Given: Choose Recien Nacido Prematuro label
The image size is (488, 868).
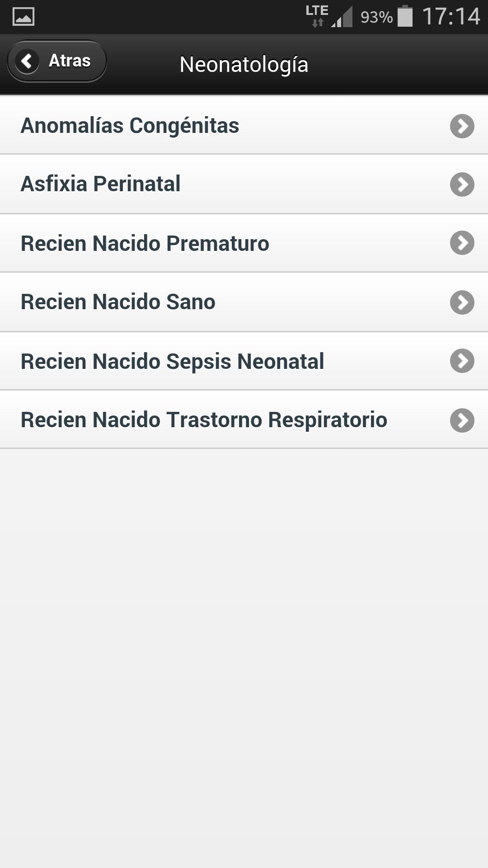Looking at the screenshot, I should click(145, 243).
